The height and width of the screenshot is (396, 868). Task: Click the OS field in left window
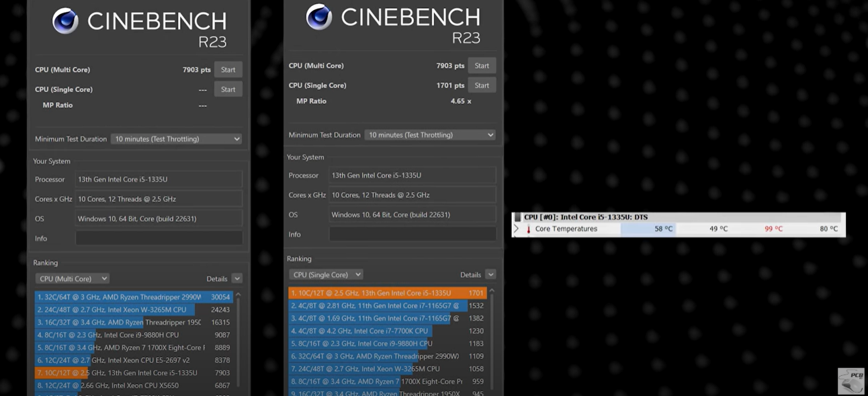click(x=159, y=219)
